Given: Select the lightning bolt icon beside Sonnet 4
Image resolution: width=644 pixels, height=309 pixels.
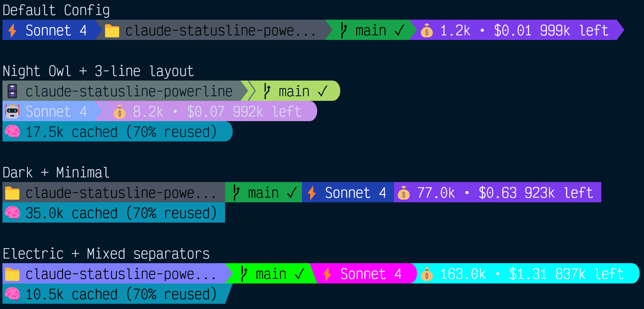Looking at the screenshot, I should point(12,30).
